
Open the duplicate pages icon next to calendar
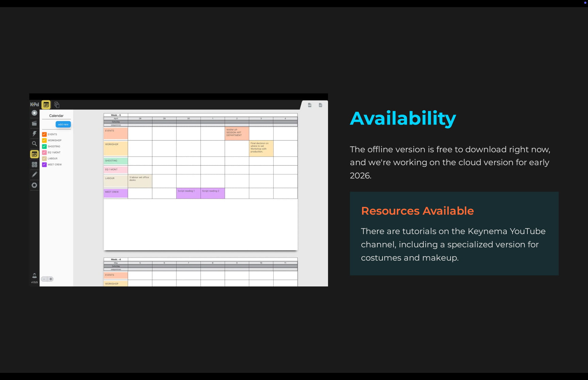point(57,104)
